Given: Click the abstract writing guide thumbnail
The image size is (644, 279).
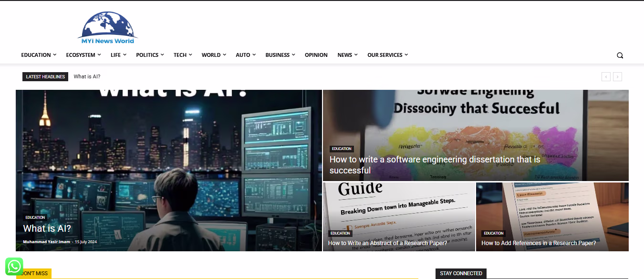Looking at the screenshot, I should click(x=399, y=205).
